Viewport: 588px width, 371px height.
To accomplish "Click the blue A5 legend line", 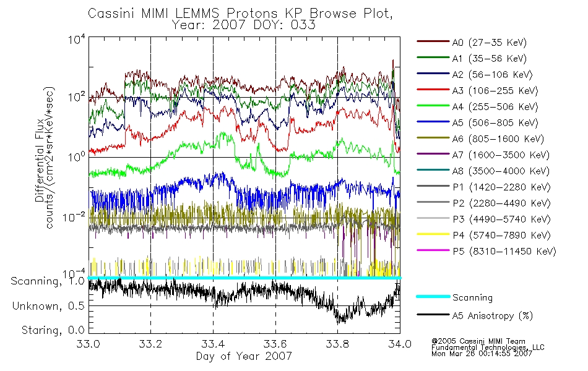I will (x=433, y=122).
